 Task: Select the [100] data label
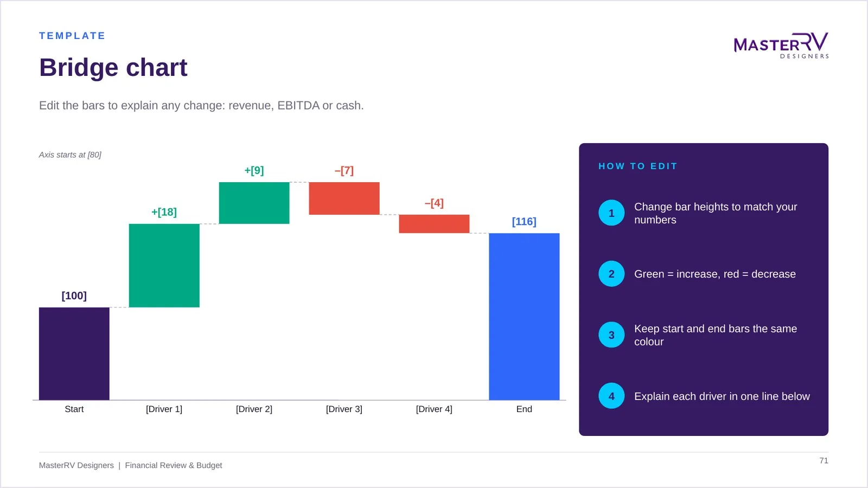(x=74, y=296)
